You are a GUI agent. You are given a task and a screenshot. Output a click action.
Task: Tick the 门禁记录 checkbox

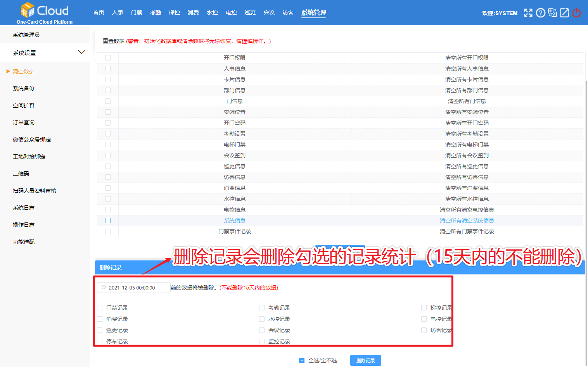coord(100,308)
